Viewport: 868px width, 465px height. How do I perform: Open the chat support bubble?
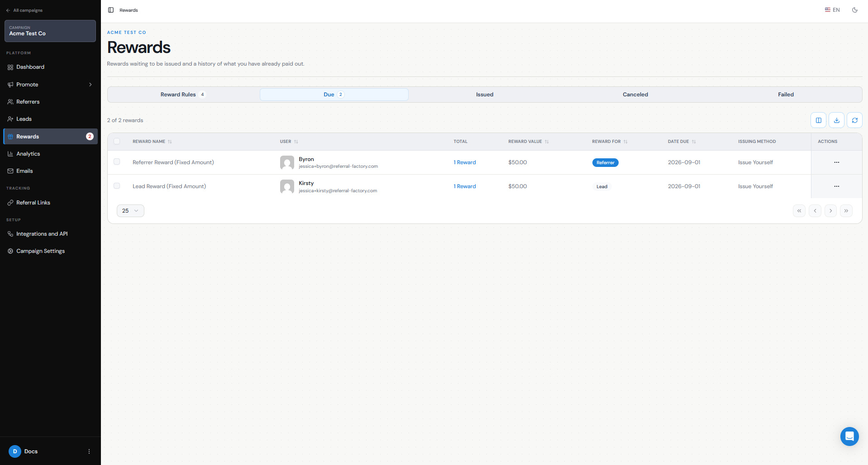tap(849, 437)
